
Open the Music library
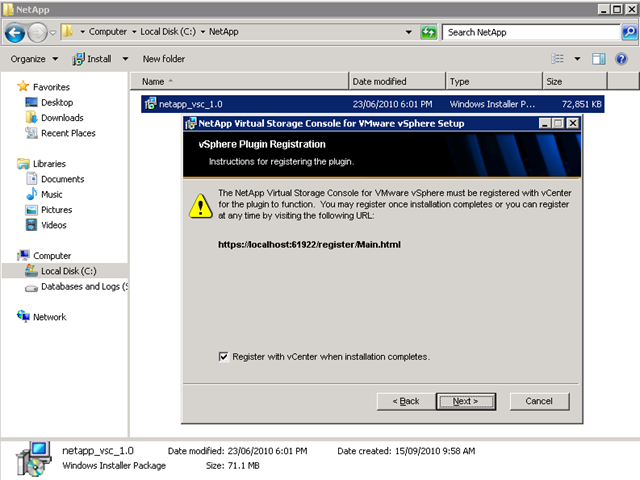click(x=52, y=194)
